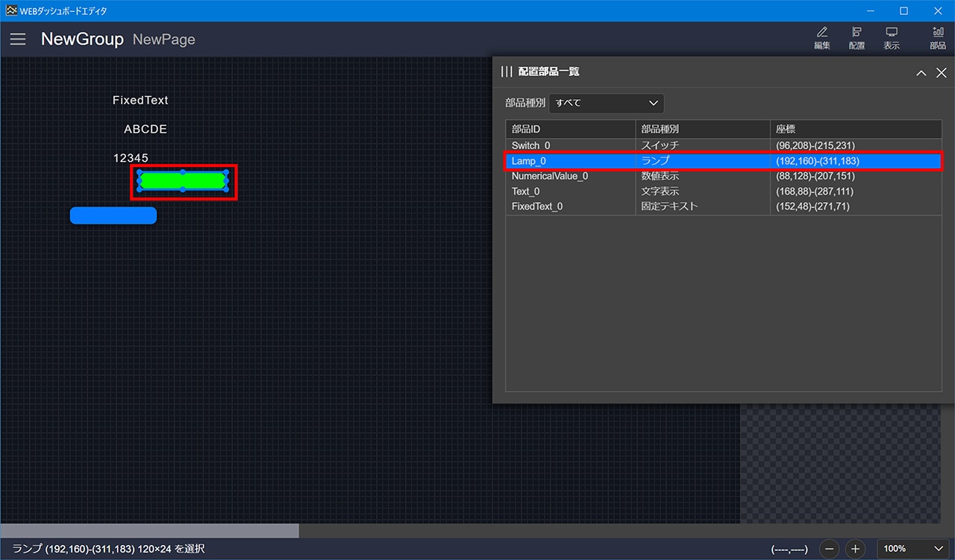Click the 表示 display monitor icon

pos(891,38)
